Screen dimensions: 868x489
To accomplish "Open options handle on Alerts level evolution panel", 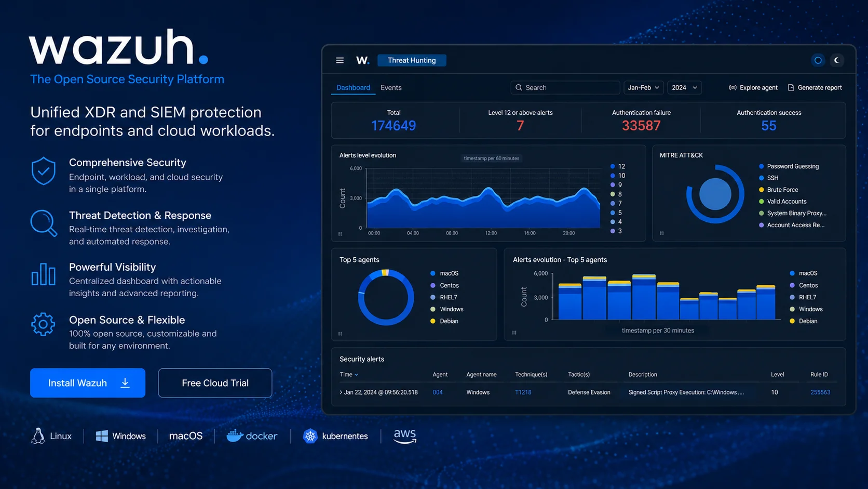I will (x=341, y=234).
